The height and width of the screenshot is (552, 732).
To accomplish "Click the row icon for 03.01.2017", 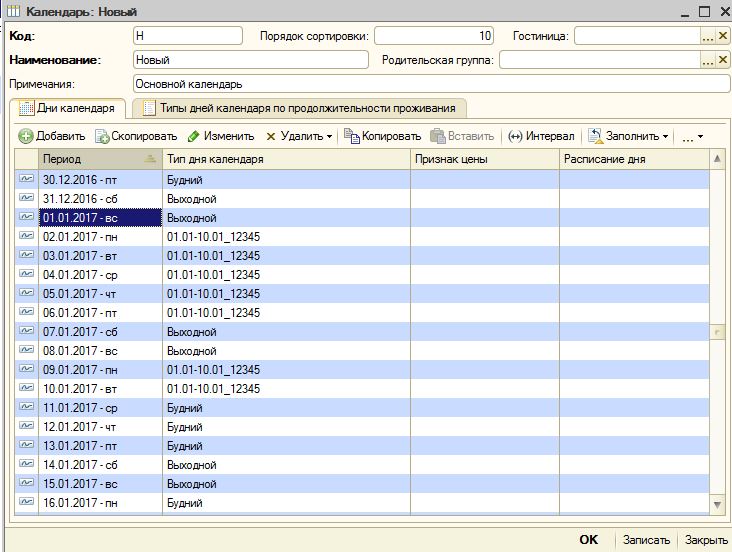I will (x=27, y=255).
